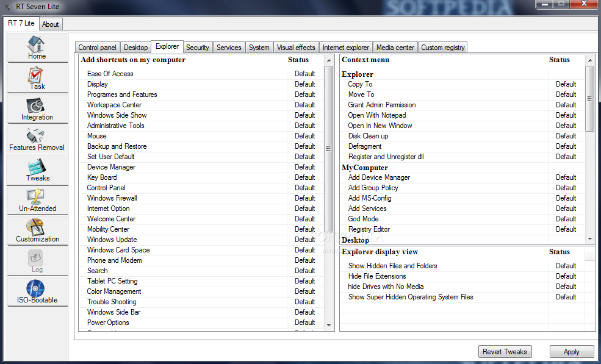Select the Hide File Extensions row
The width and height of the screenshot is (601, 364).
click(x=462, y=276)
